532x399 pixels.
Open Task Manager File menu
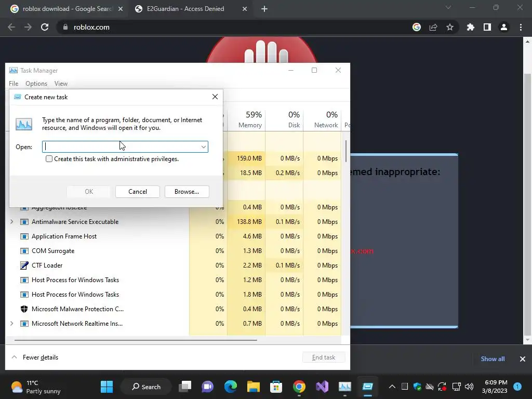pos(14,84)
